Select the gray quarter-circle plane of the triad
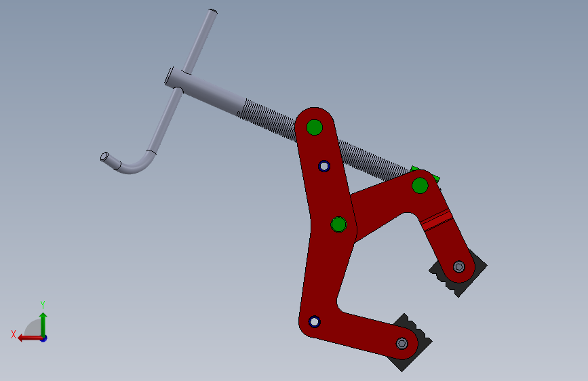588x381 pixels. pyautogui.click(x=33, y=327)
